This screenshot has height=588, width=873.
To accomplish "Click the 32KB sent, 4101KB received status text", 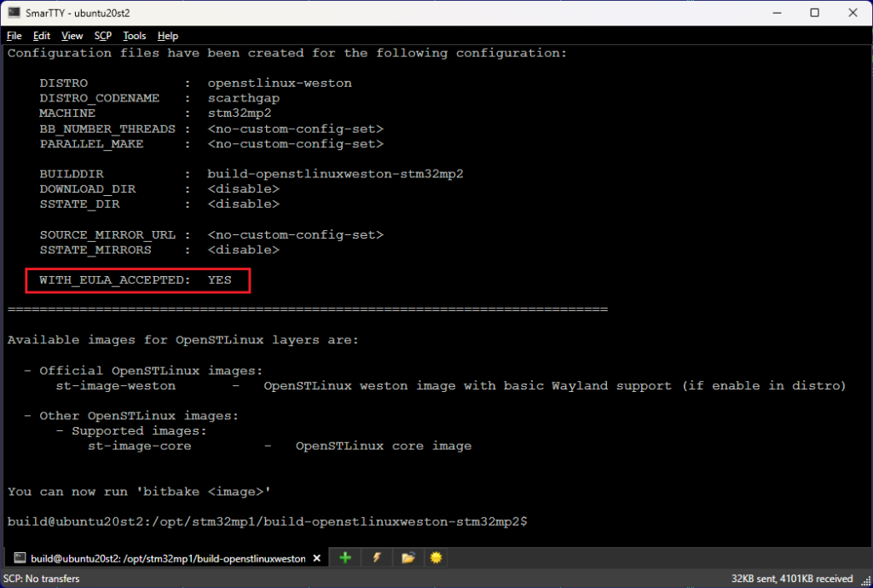I will click(x=790, y=579).
